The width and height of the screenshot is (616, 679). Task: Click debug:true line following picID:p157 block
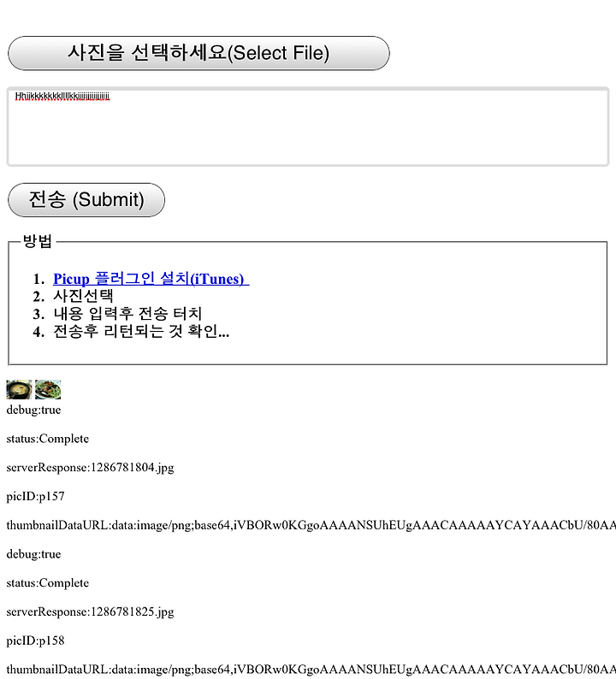point(33,554)
